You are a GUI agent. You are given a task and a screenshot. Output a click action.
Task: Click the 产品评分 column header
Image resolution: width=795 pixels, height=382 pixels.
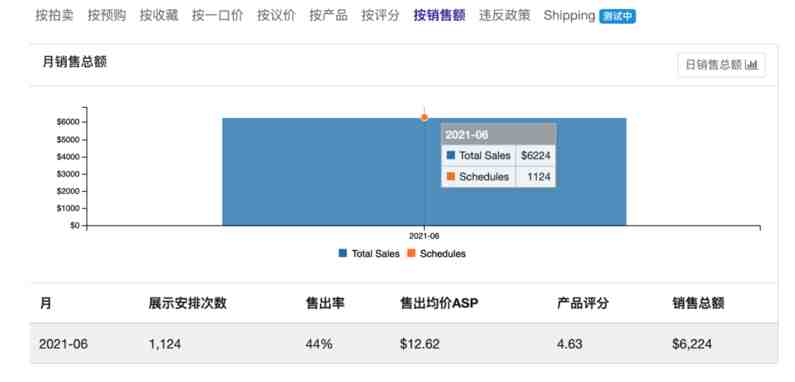tap(583, 303)
